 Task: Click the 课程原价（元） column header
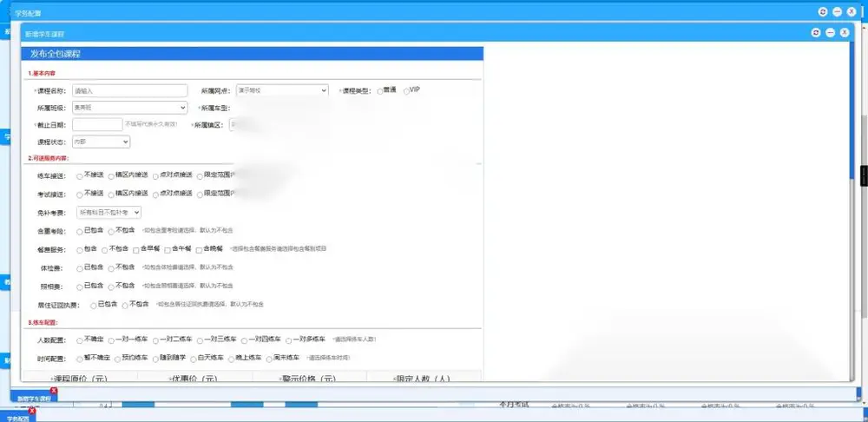coord(80,377)
